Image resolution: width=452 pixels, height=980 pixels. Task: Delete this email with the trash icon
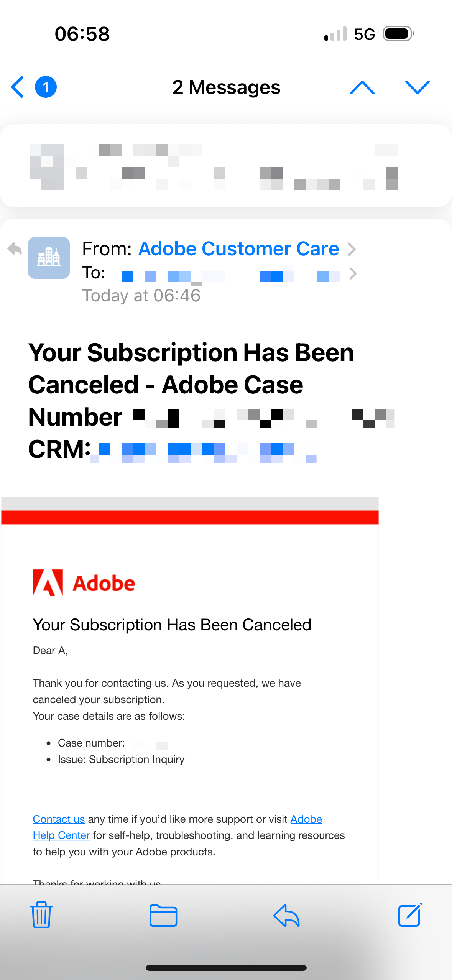pos(41,914)
